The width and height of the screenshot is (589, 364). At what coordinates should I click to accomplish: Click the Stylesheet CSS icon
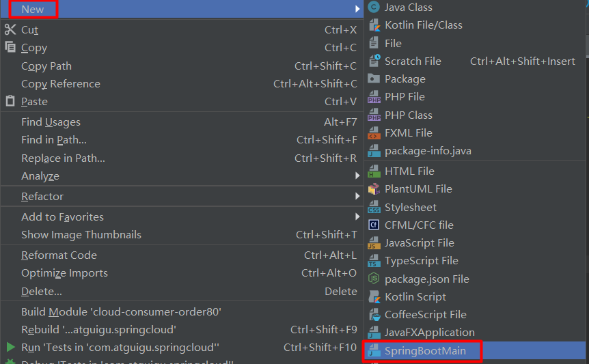(374, 208)
